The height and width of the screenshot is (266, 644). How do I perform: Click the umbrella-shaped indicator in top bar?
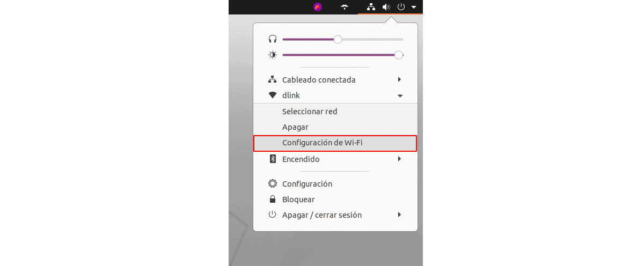[x=346, y=7]
